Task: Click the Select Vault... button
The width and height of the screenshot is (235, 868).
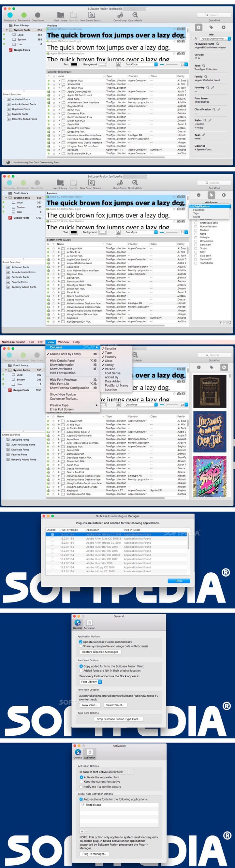Action: (115, 705)
